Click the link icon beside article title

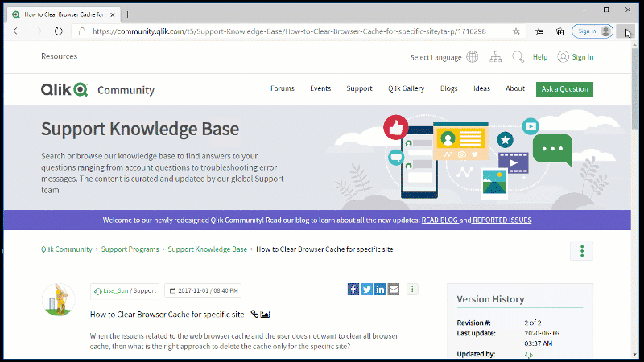[x=254, y=315]
